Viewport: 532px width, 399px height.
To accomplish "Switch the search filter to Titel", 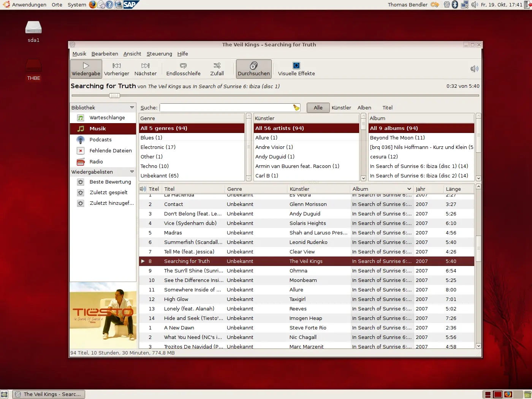I will [x=387, y=108].
